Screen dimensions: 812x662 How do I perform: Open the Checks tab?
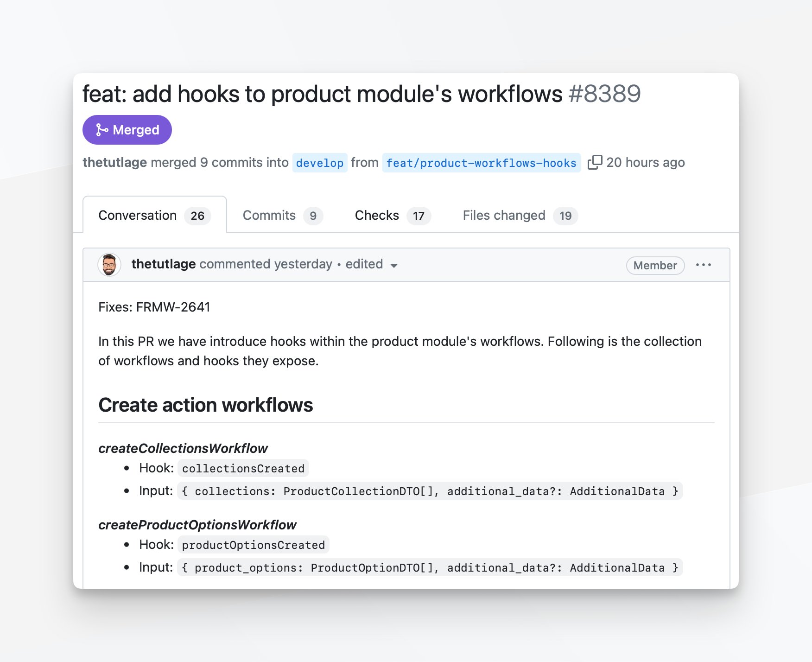[393, 216]
